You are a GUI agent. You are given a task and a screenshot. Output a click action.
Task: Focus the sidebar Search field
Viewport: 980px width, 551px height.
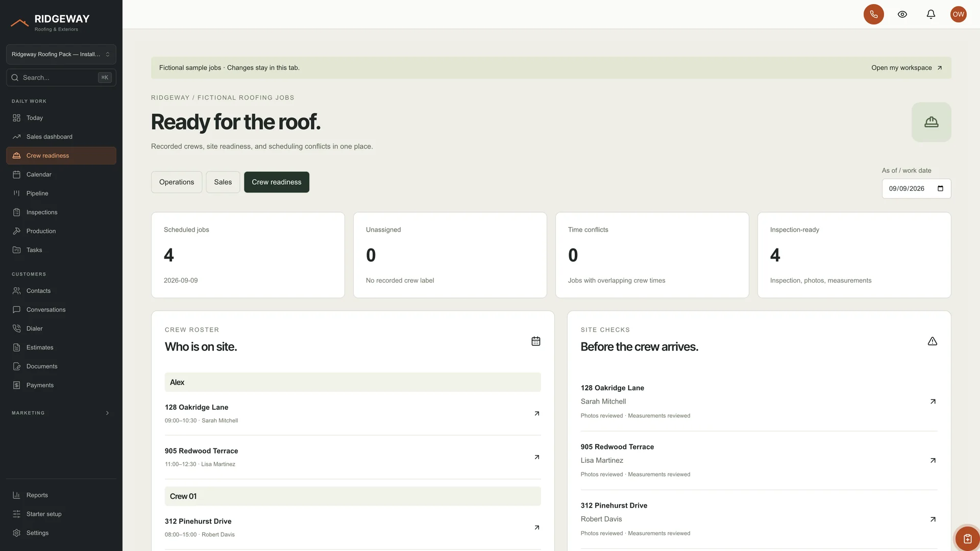pos(61,78)
